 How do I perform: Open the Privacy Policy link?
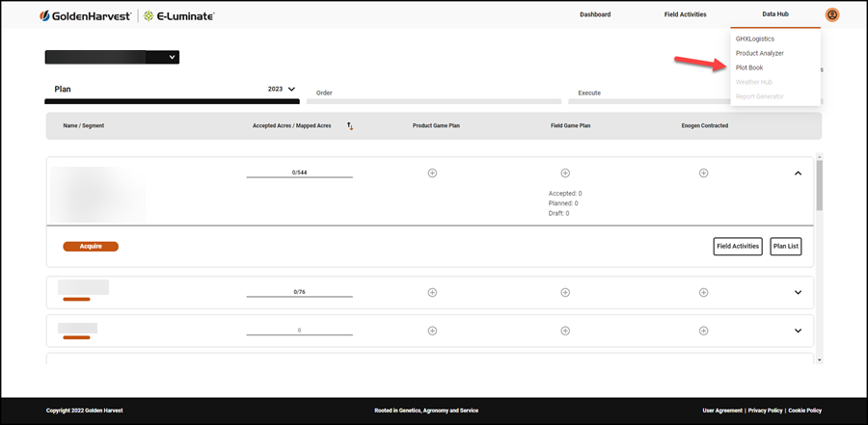[x=765, y=411]
